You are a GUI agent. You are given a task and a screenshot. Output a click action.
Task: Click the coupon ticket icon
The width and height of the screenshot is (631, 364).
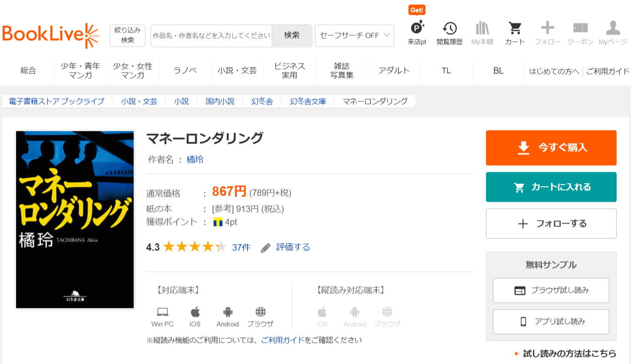pos(580,29)
